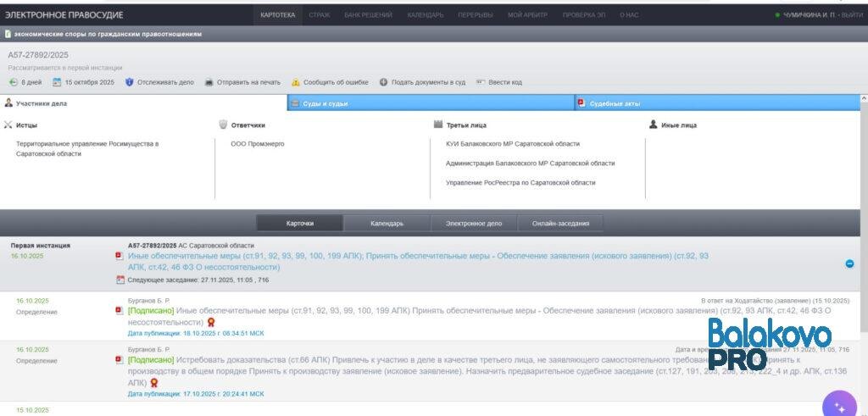Click PDF icon of 16.10.2025 обеспечительные меры ruling
Screen dimensions: 868x416
119,311
